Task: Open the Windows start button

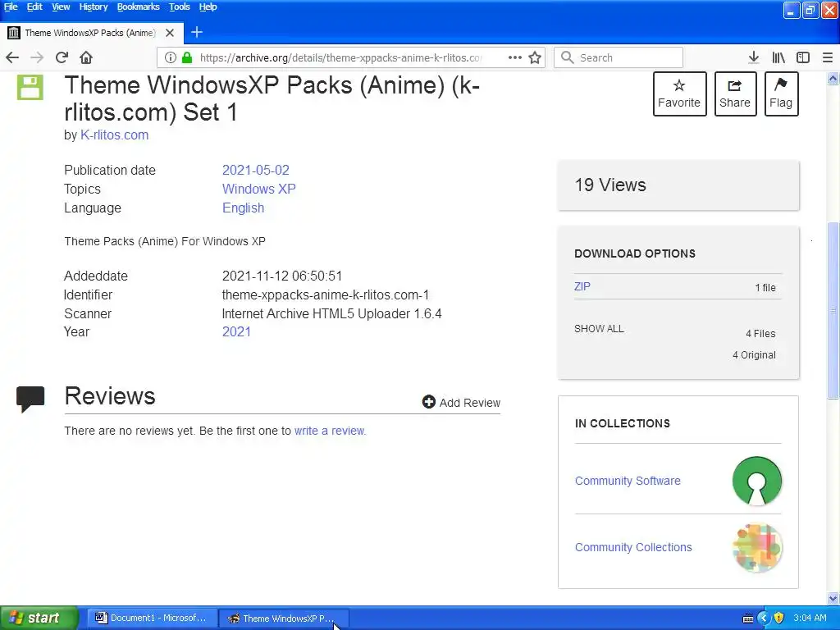Action: pos(39,618)
